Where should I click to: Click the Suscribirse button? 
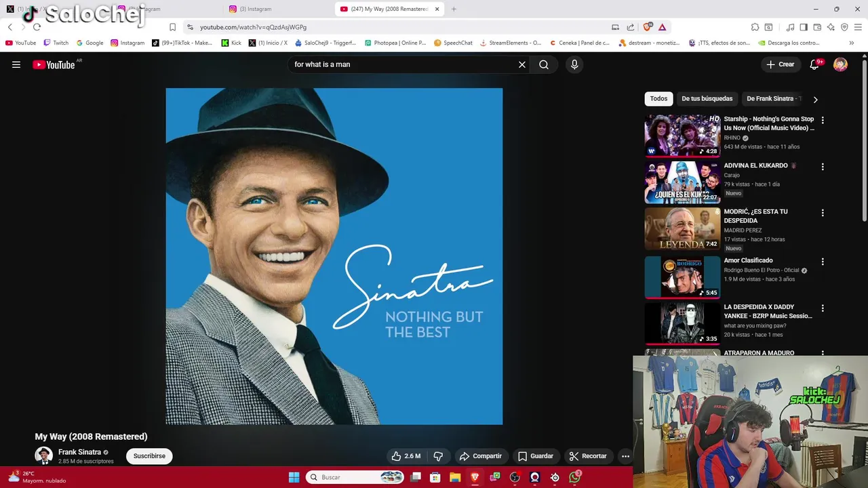pos(149,456)
